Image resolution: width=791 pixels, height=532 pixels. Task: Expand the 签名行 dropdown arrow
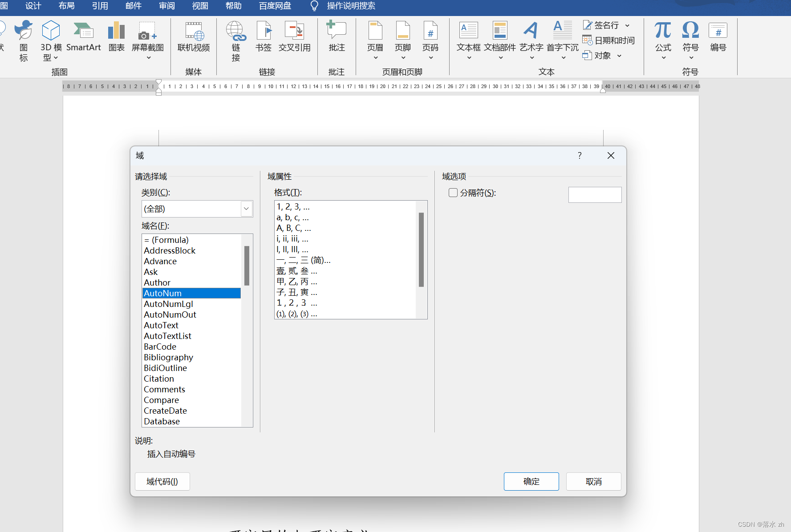(x=627, y=25)
